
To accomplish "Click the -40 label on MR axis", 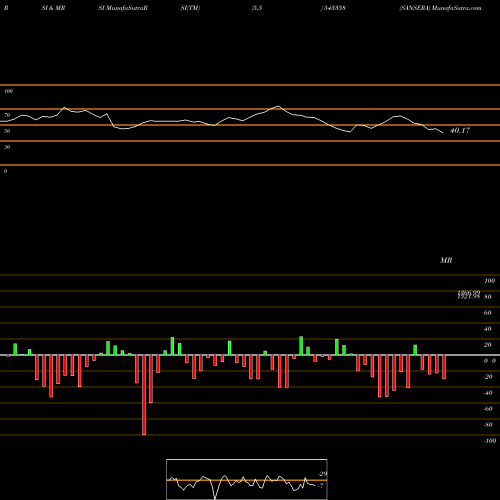I will tap(488, 393).
